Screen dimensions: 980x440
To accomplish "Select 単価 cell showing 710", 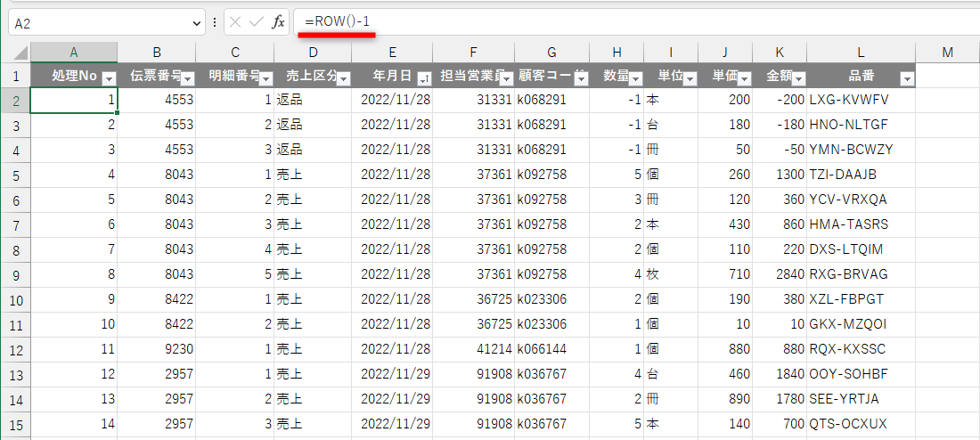I will click(x=725, y=275).
